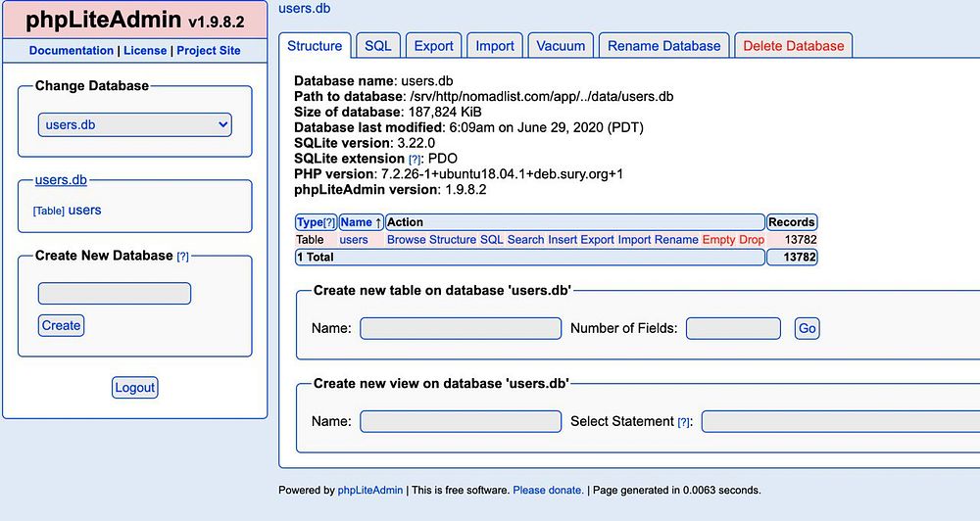Click Export action for users table

tap(598, 240)
